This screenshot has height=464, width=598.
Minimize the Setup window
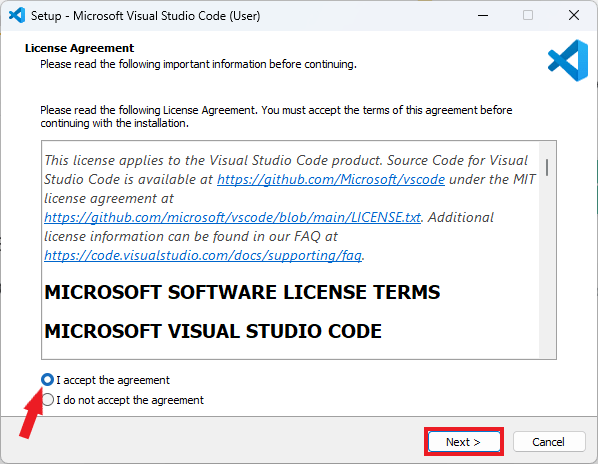(x=483, y=16)
